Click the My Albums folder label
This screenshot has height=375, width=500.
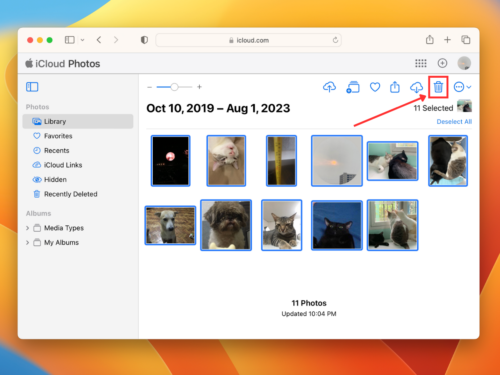click(61, 242)
